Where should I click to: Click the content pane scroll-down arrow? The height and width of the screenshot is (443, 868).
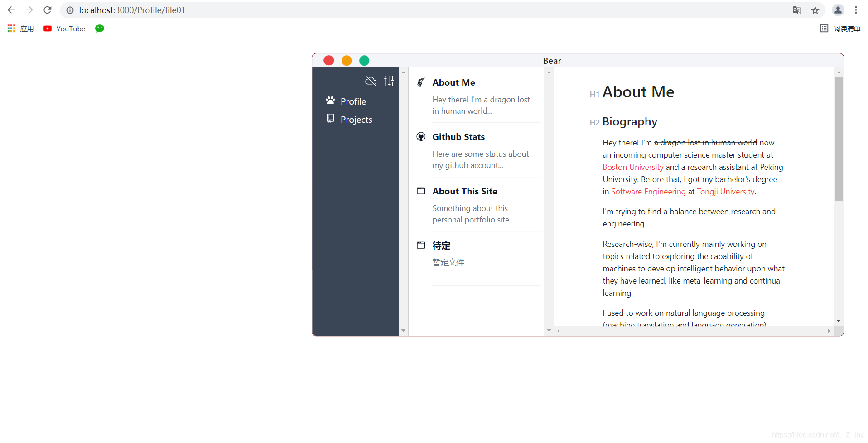tap(839, 321)
